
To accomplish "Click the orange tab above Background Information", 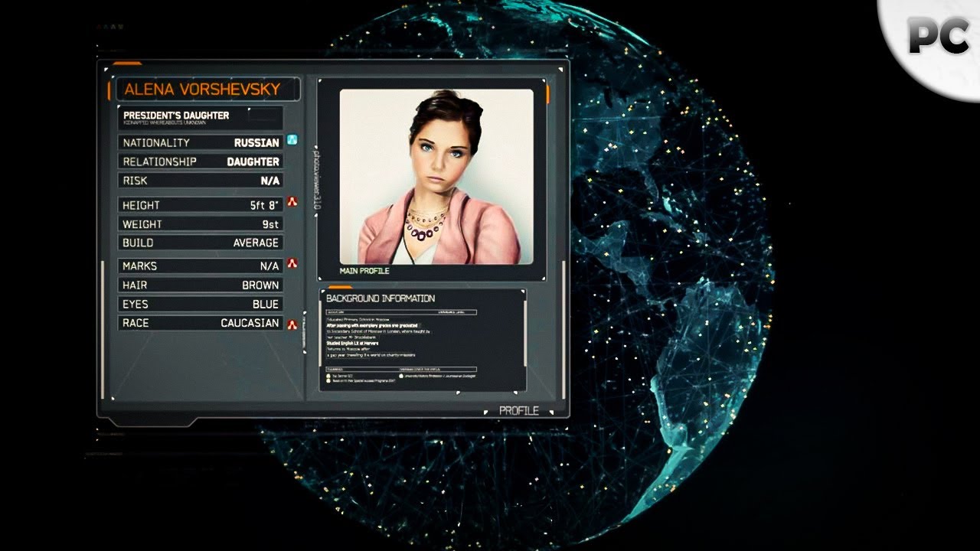I will (340, 288).
